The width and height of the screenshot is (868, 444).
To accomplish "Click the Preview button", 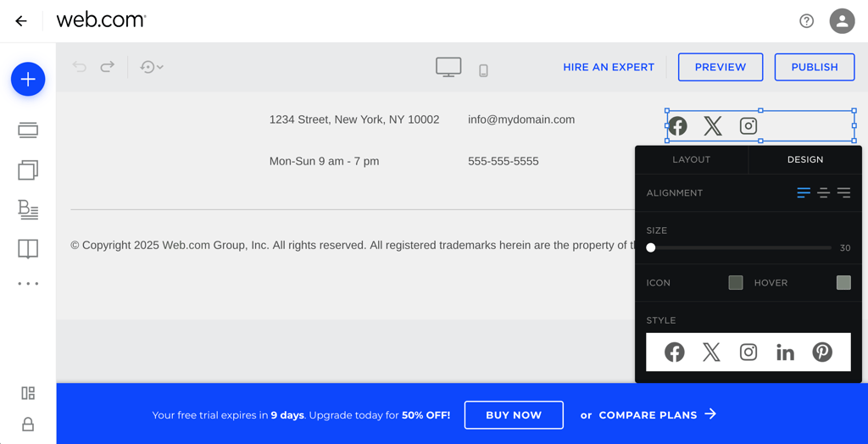I will click(721, 67).
